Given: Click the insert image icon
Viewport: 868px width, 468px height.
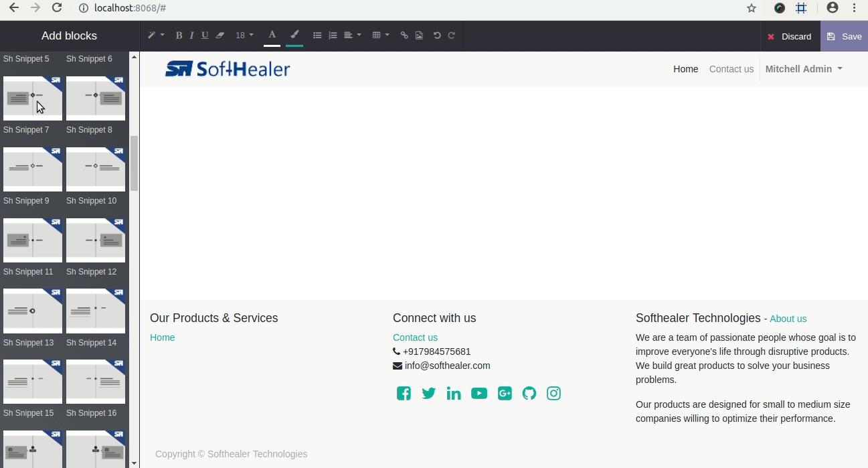Looking at the screenshot, I should coord(419,35).
